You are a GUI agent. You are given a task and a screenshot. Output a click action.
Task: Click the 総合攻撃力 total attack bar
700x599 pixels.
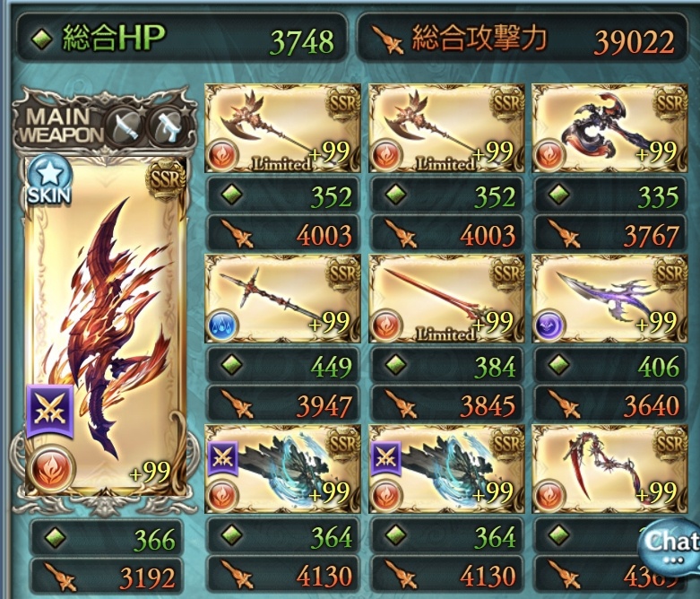point(523,38)
